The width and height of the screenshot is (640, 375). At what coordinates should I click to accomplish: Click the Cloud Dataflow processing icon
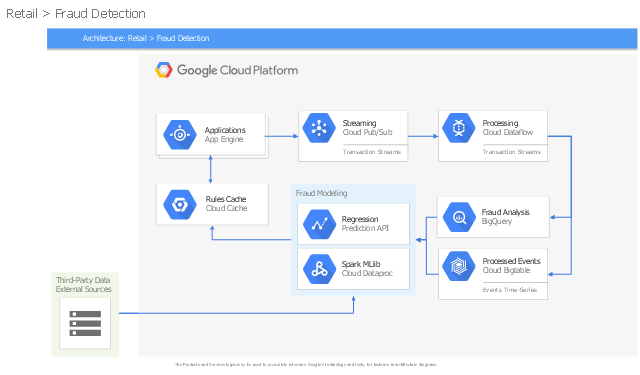pos(459,128)
